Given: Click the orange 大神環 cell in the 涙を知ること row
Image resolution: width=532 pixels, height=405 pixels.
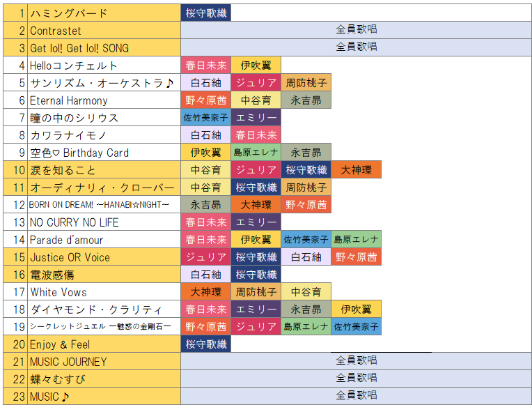Looking at the screenshot, I should pos(356,170).
